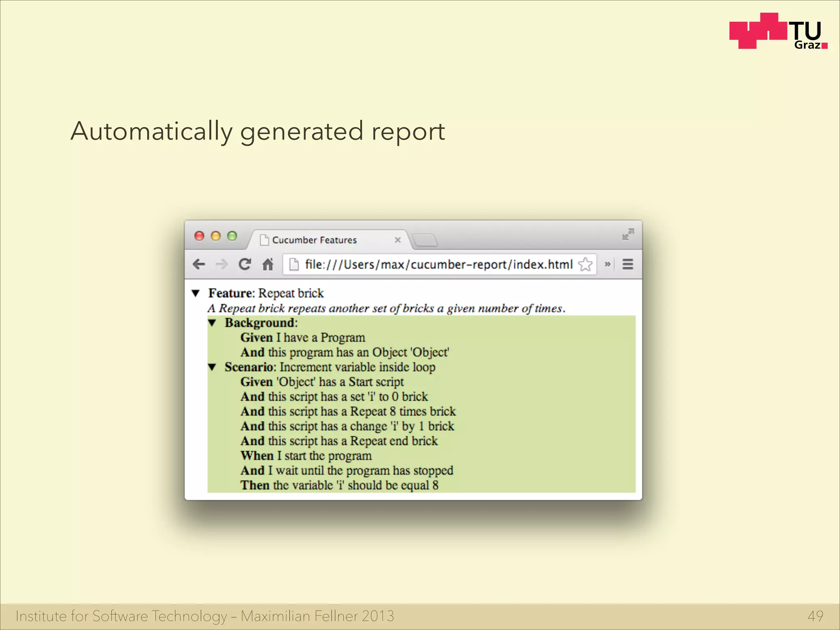Viewport: 840px width, 630px height.
Task: Open a new tab with the blank tab button
Action: [425, 240]
